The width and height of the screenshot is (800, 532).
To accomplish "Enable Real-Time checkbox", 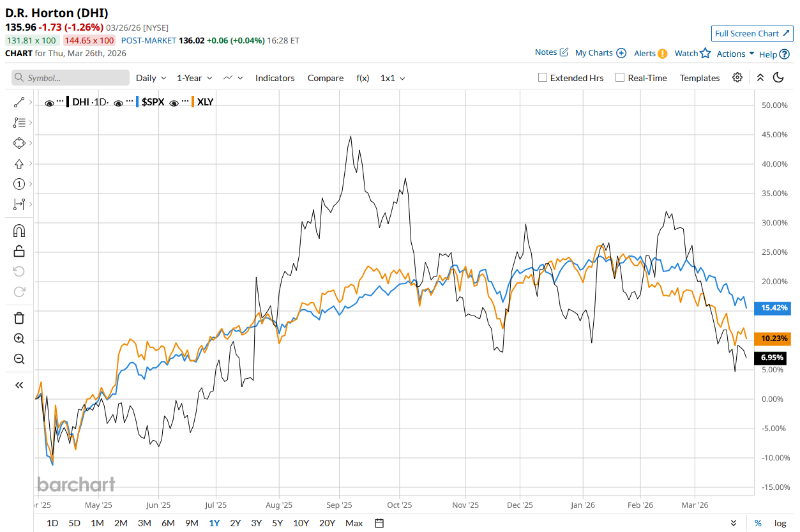I will tap(620, 77).
